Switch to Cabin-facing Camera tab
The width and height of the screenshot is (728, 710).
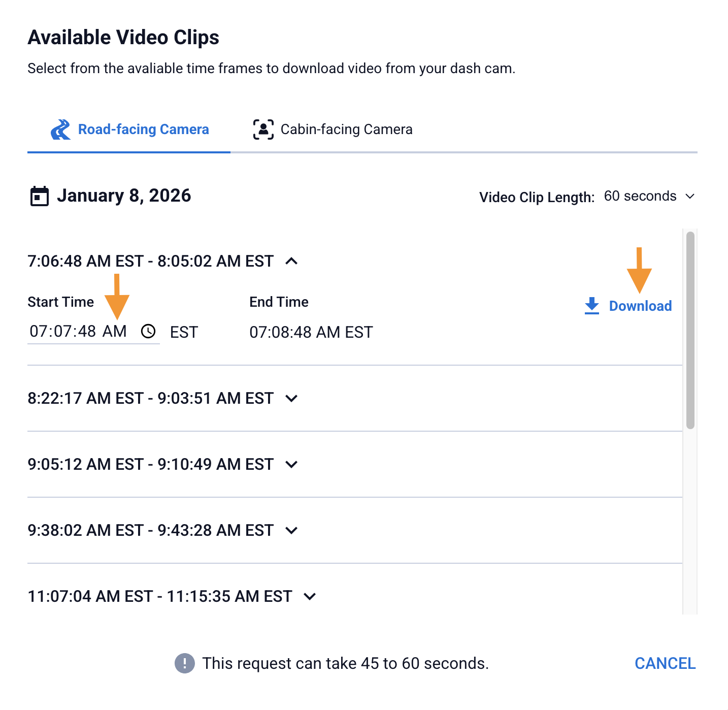point(346,130)
